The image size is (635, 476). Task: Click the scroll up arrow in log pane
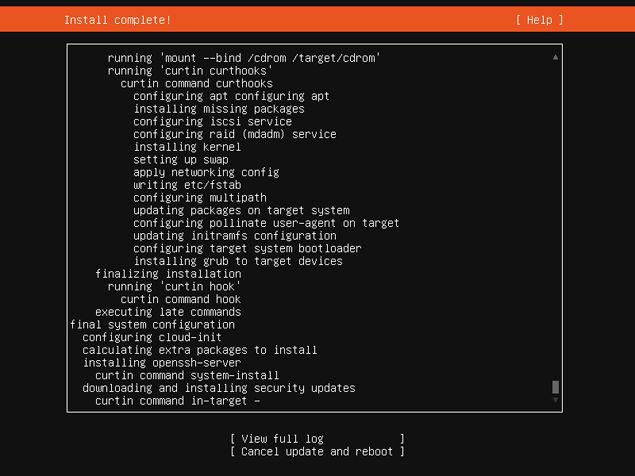tap(555, 57)
